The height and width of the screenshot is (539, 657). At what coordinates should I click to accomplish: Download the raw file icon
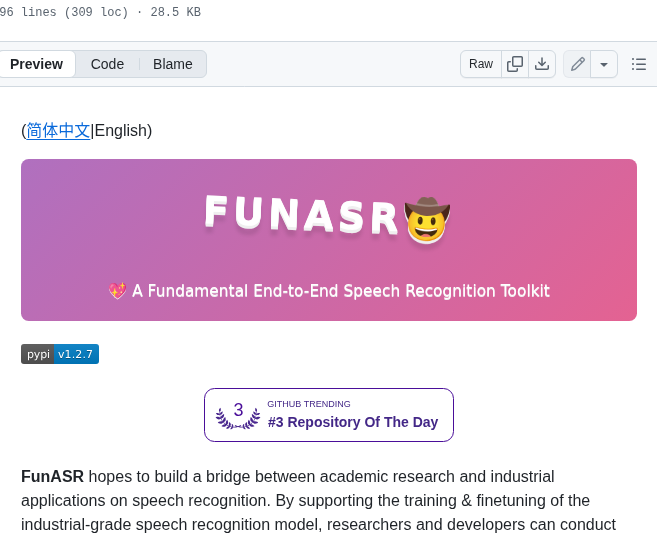tap(542, 64)
